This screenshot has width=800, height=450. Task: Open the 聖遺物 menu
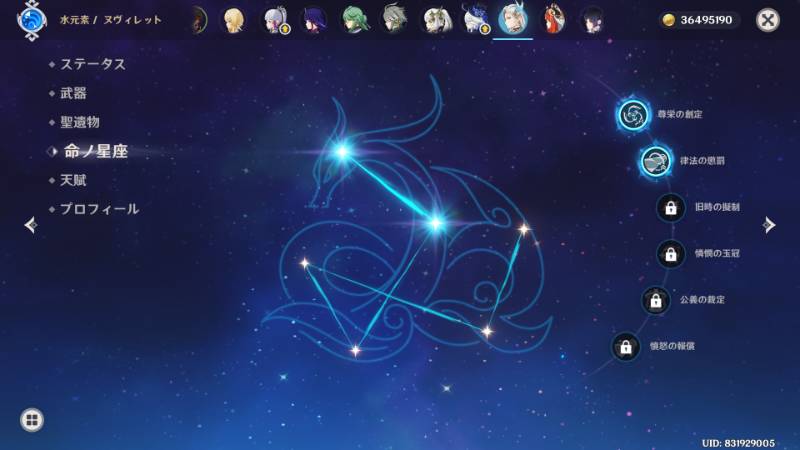80,122
